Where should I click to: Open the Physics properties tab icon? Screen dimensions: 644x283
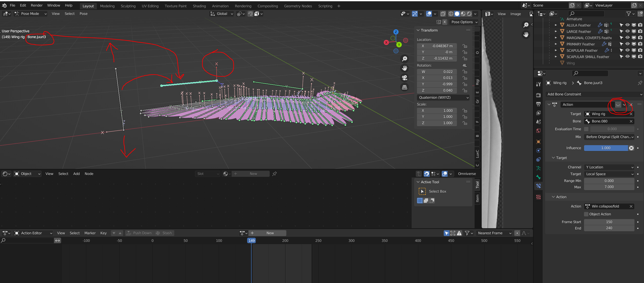tap(539, 151)
